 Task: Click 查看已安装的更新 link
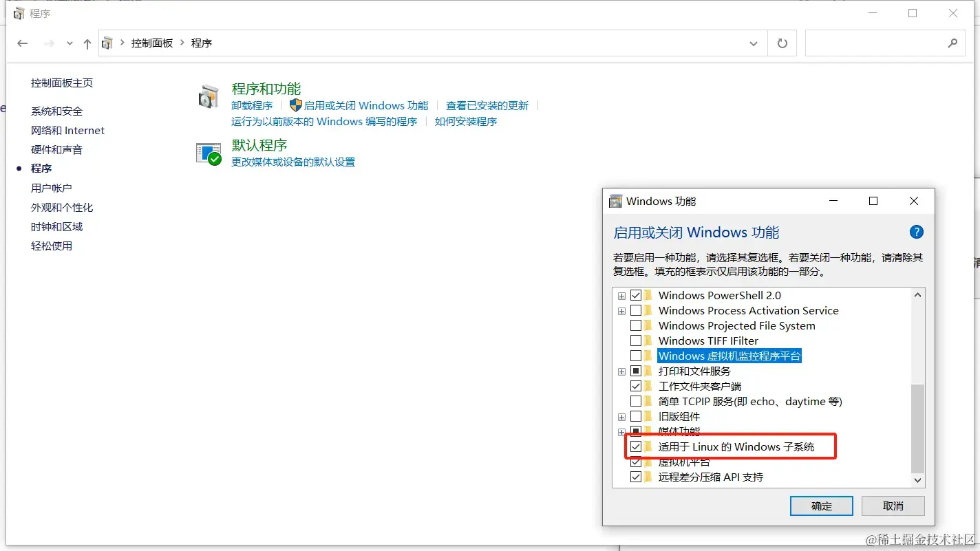[x=487, y=105]
